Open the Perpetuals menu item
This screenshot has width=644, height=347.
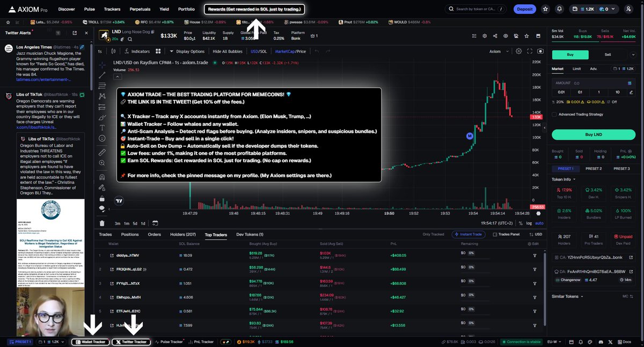140,9
